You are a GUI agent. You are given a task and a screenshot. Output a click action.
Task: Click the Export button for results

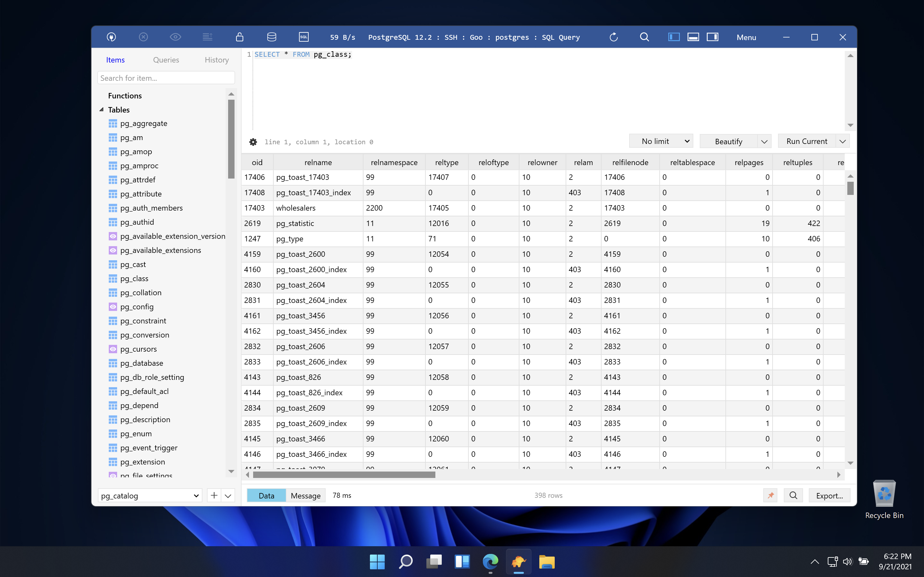point(829,495)
